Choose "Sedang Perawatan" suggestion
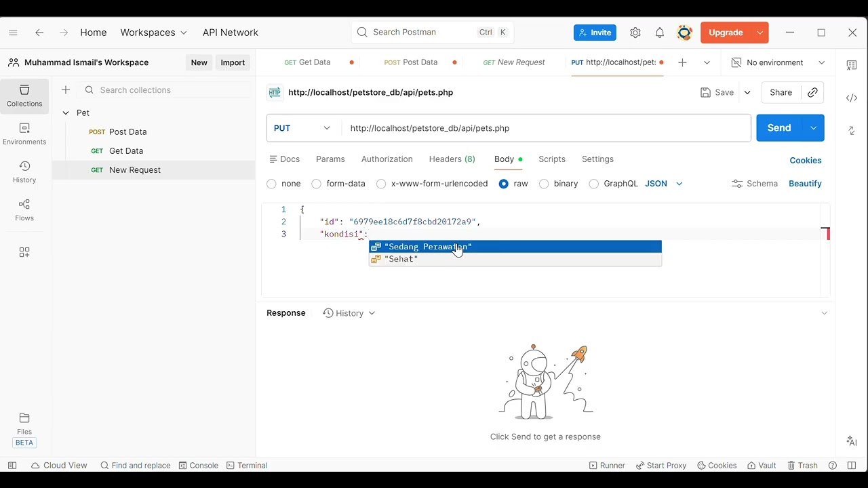 pyautogui.click(x=515, y=247)
